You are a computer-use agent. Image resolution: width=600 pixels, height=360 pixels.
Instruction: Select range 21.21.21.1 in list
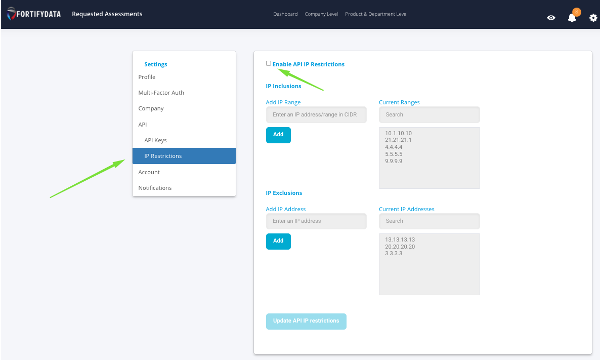click(x=398, y=140)
